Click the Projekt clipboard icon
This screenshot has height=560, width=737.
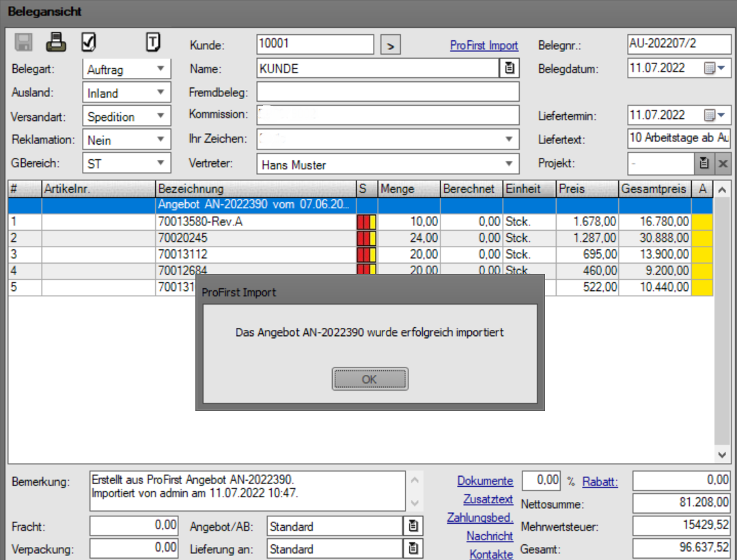pos(704,163)
